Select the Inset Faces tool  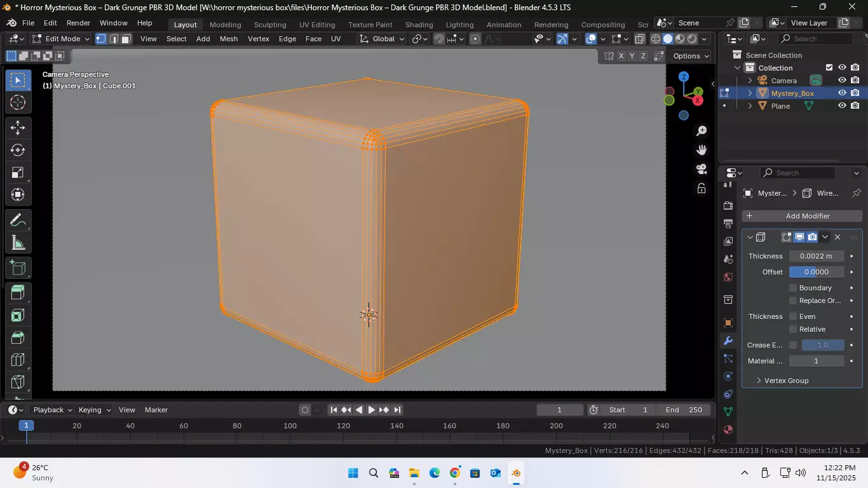click(x=18, y=316)
